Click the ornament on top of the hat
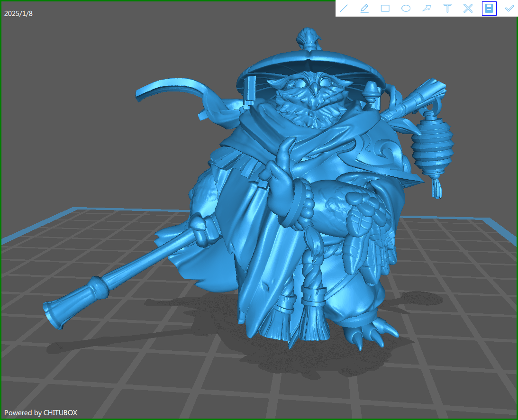Screen dimensions: 518x420 308,39
